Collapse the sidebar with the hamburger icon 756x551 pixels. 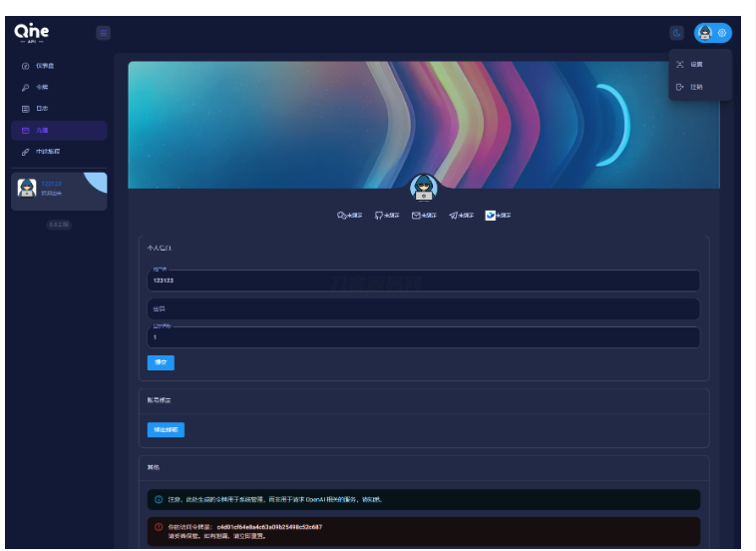pyautogui.click(x=103, y=33)
